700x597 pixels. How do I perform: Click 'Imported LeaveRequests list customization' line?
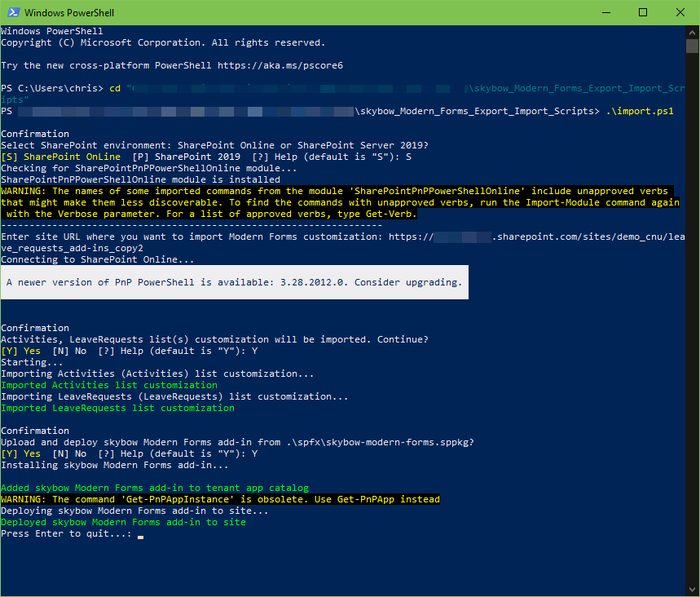click(x=118, y=408)
